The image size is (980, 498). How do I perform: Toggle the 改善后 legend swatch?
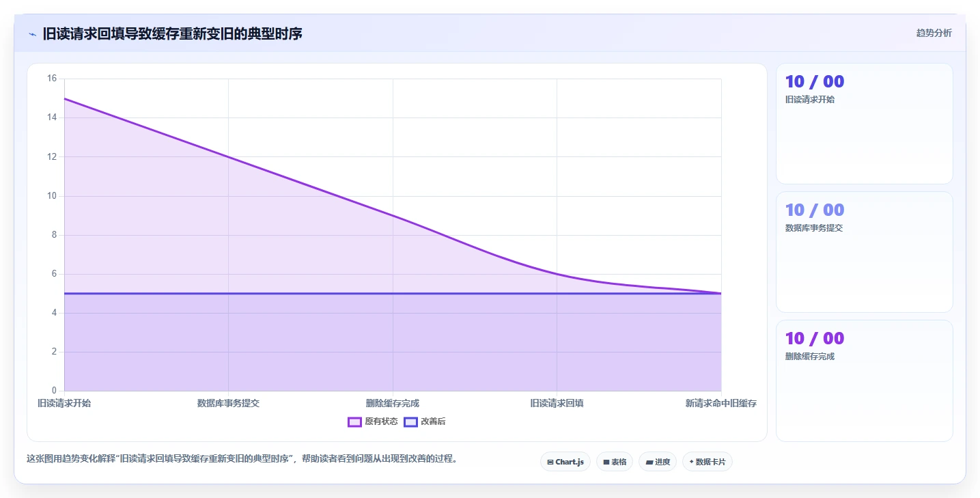click(x=410, y=421)
